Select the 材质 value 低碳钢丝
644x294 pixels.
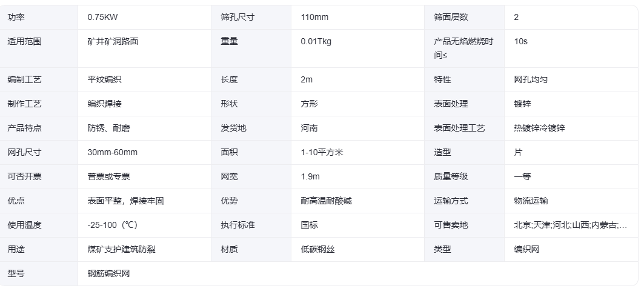tap(317, 250)
